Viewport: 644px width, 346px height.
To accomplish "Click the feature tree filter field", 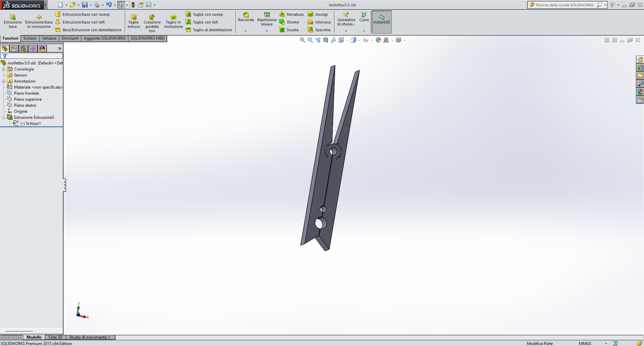I will [x=32, y=56].
